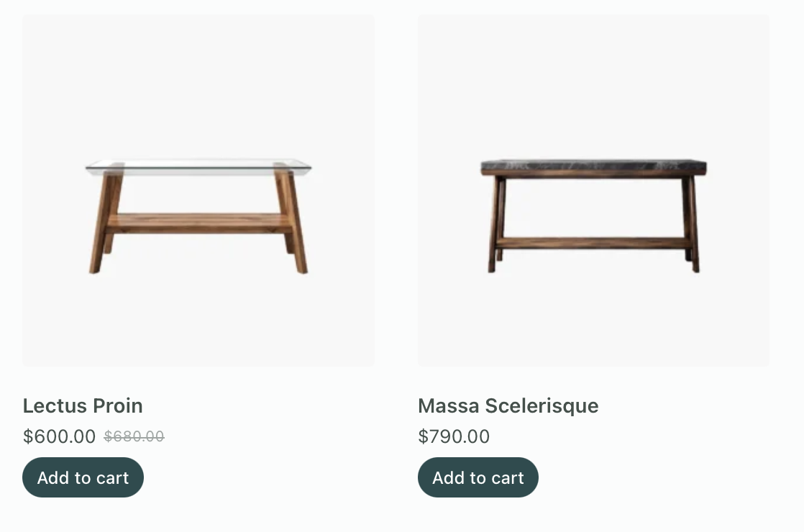Click the word Massa in the product title
Screen dimensions: 804x532
pos(449,406)
